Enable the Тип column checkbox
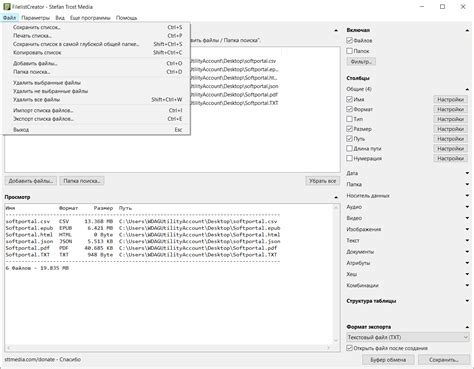The image size is (474, 369). click(x=349, y=119)
